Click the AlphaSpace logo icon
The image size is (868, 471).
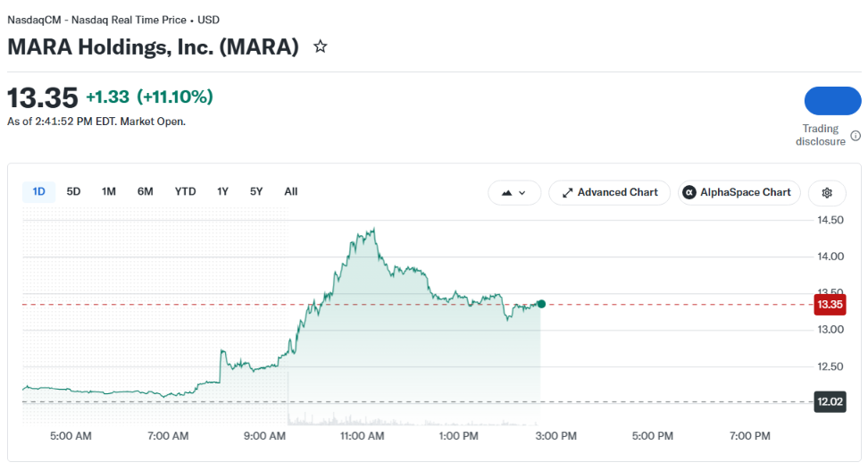pyautogui.click(x=689, y=192)
